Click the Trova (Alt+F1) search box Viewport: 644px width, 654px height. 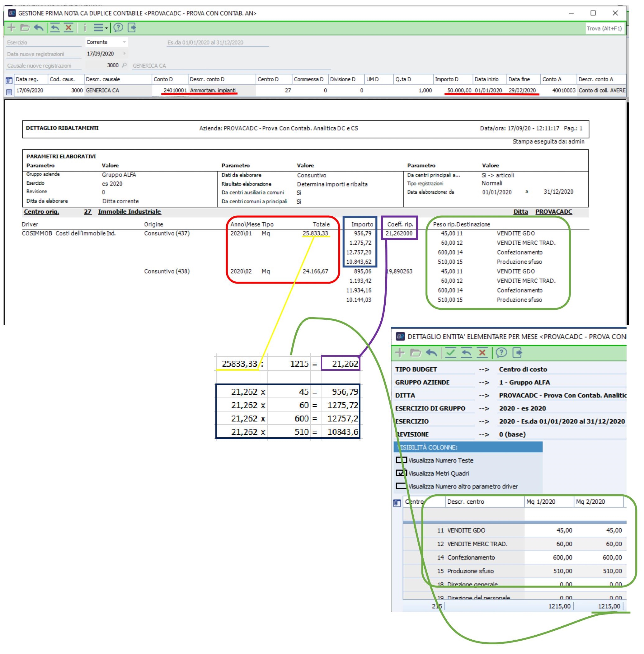click(x=604, y=28)
